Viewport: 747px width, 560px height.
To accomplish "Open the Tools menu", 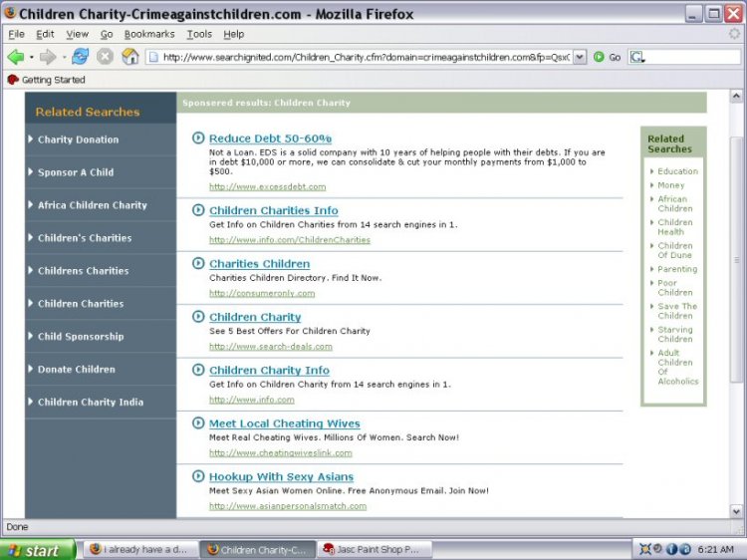I will [x=198, y=34].
